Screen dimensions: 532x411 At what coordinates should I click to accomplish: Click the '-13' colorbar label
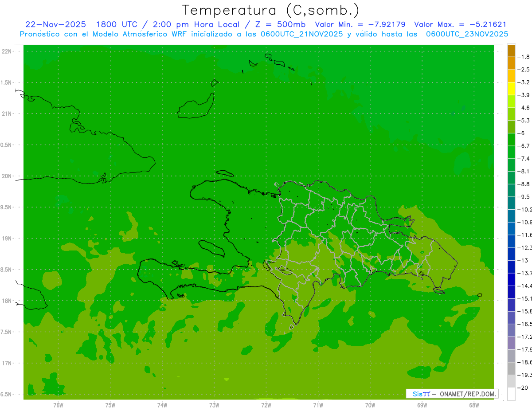(523, 260)
